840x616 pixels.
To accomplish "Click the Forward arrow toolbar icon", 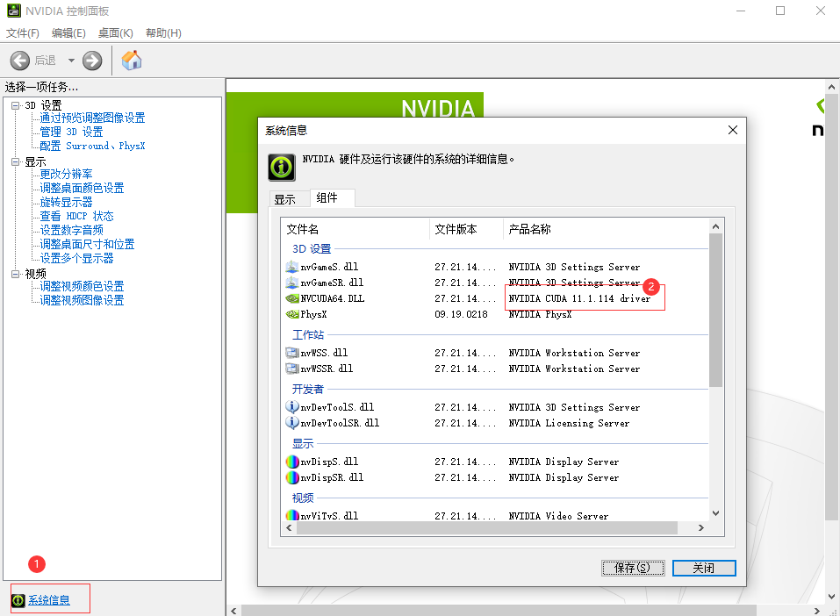I will click(92, 61).
